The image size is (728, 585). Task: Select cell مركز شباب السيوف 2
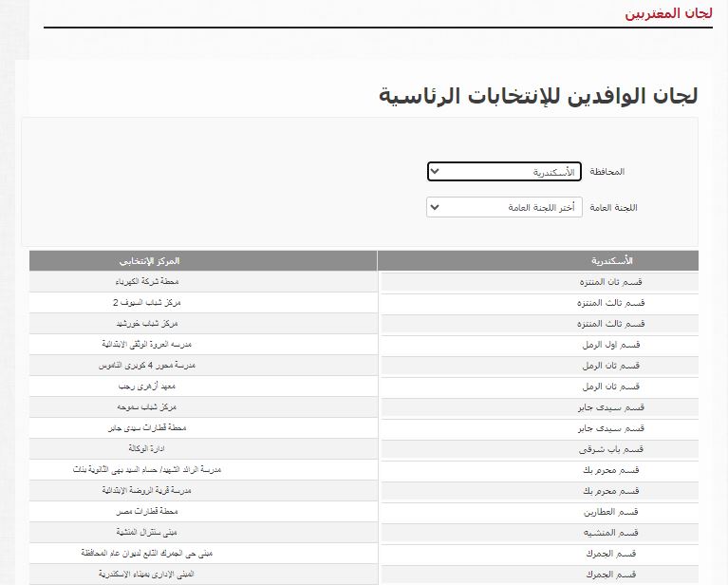click(x=203, y=303)
